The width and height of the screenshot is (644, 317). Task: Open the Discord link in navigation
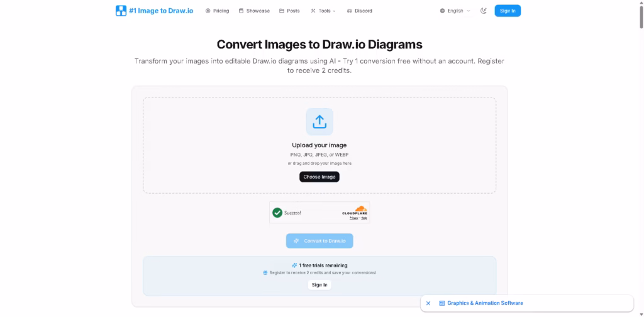[x=359, y=11]
